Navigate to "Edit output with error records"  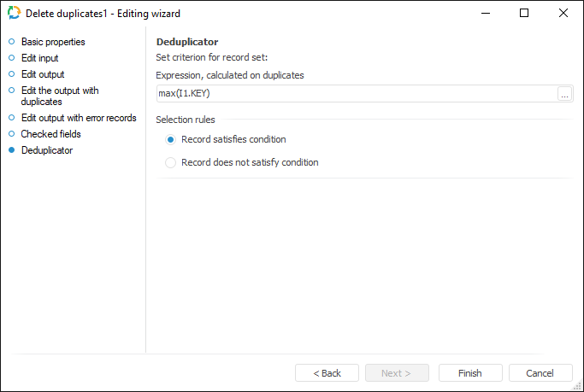[x=79, y=118]
